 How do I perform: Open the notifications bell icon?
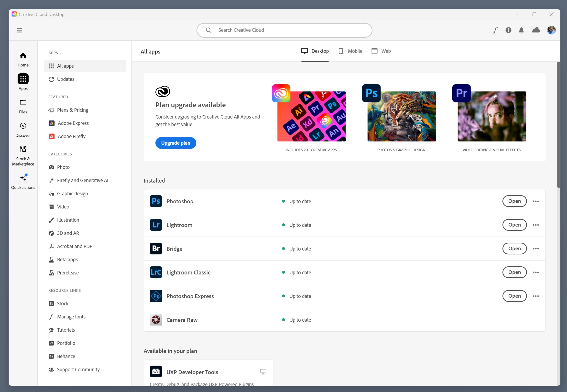[521, 30]
